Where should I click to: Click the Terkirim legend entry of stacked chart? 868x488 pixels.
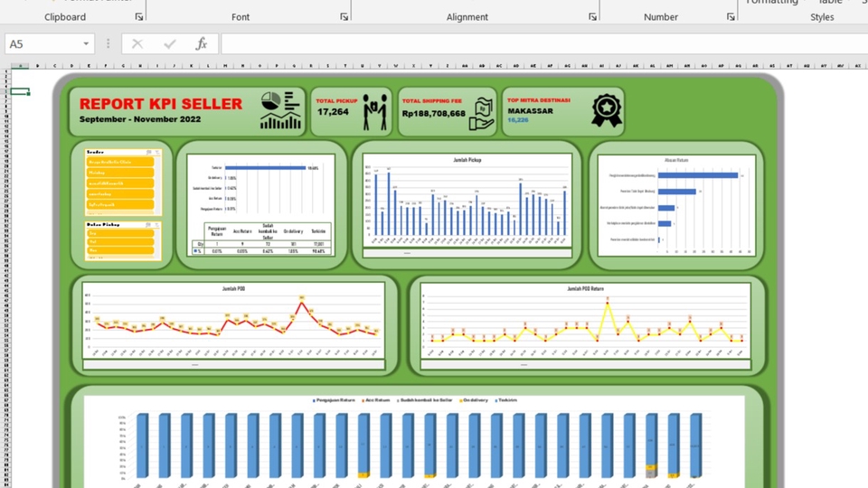click(506, 400)
